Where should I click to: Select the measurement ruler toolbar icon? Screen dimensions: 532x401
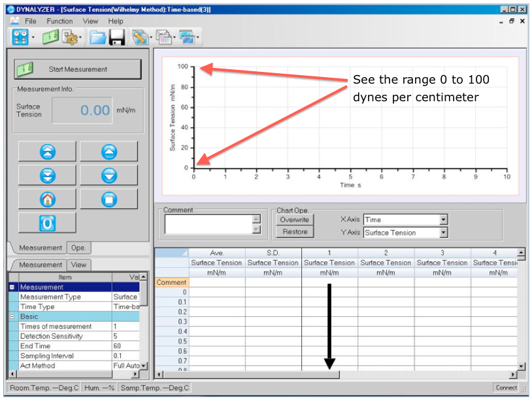click(x=49, y=37)
